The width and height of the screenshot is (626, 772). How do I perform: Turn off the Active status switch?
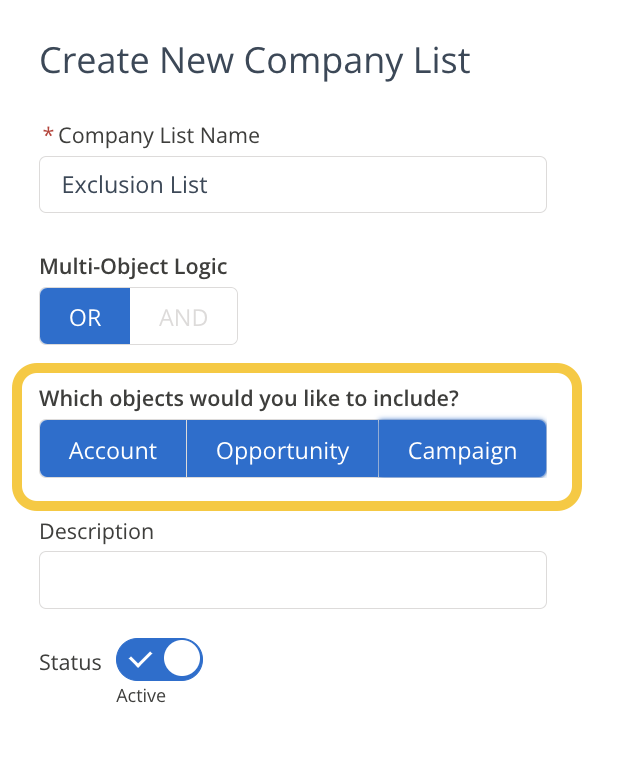[160, 661]
